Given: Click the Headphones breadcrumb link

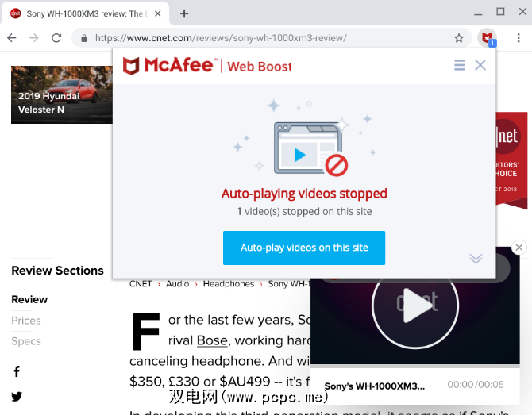Looking at the screenshot, I should click(x=229, y=284).
